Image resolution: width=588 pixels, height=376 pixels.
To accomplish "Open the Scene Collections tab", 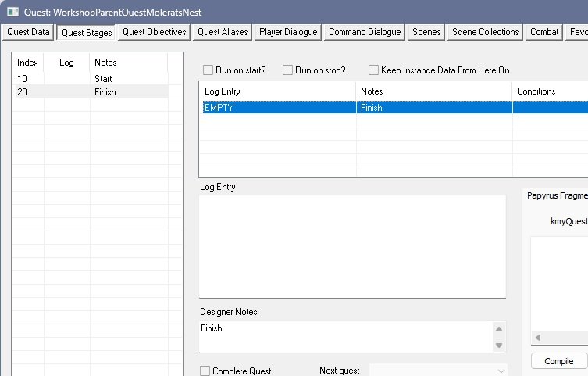I will pyautogui.click(x=485, y=32).
